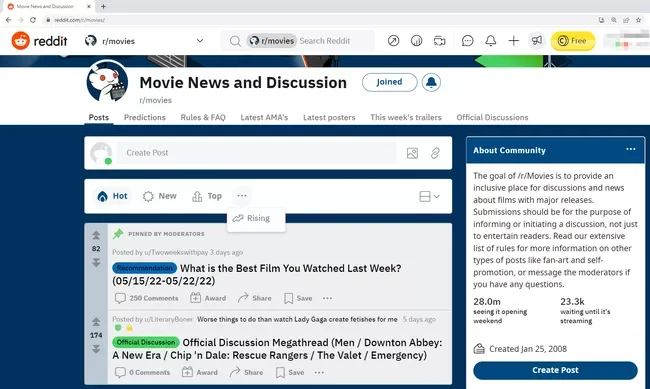Toggle community notification bell next to Joined

[431, 82]
